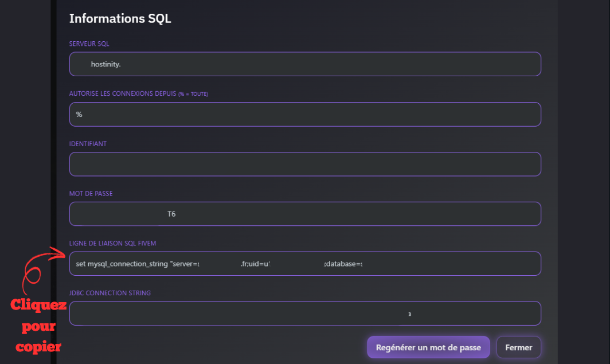Copy the Mot de passe field value
Viewport: 610px width, 364px height.
(304, 214)
